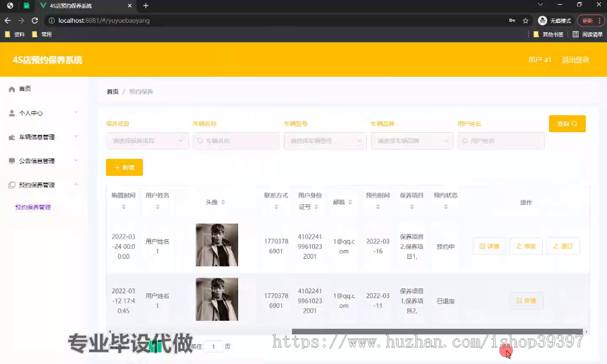Click the 用户 a1 header label
The width and height of the screenshot is (607, 364).
tap(540, 60)
